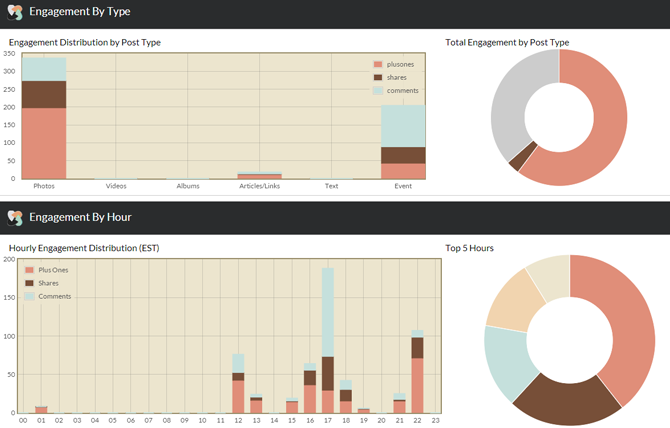Click the 'Event' axis label
Image resolution: width=670 pixels, height=428 pixels.
403,186
